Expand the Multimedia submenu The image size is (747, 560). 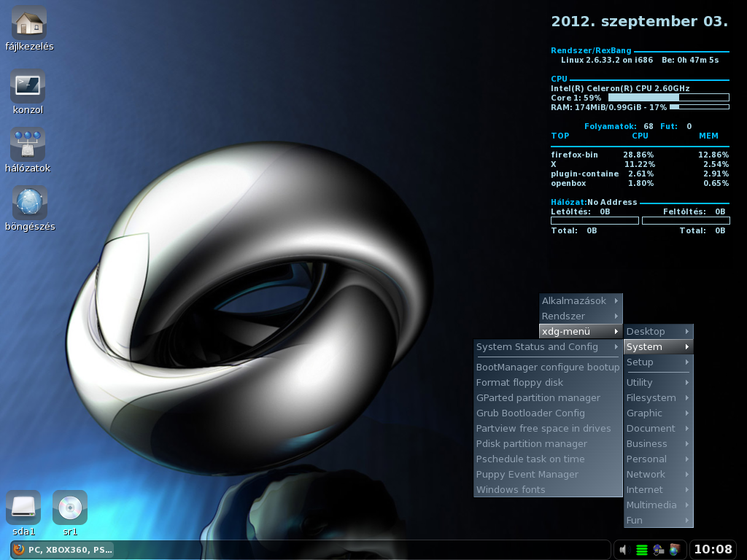659,505
